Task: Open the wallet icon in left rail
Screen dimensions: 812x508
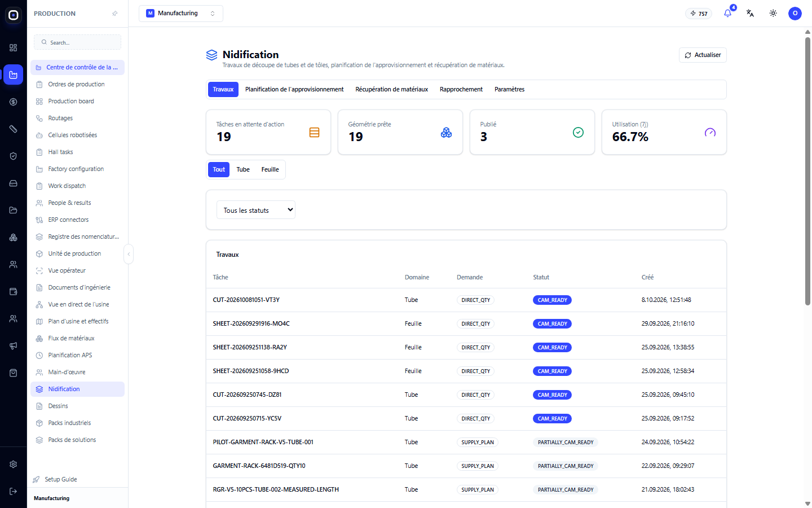Action: (x=14, y=292)
